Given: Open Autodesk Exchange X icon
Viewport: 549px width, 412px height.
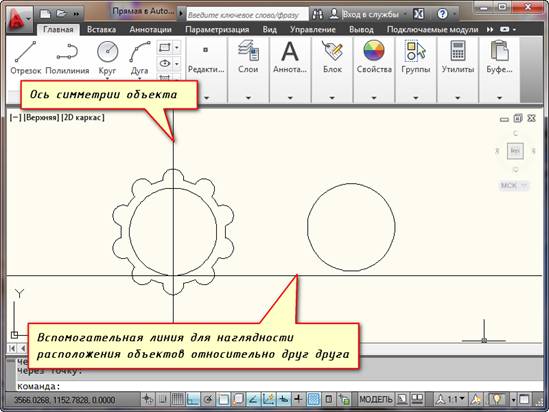Looking at the screenshot, I should coord(418,14).
